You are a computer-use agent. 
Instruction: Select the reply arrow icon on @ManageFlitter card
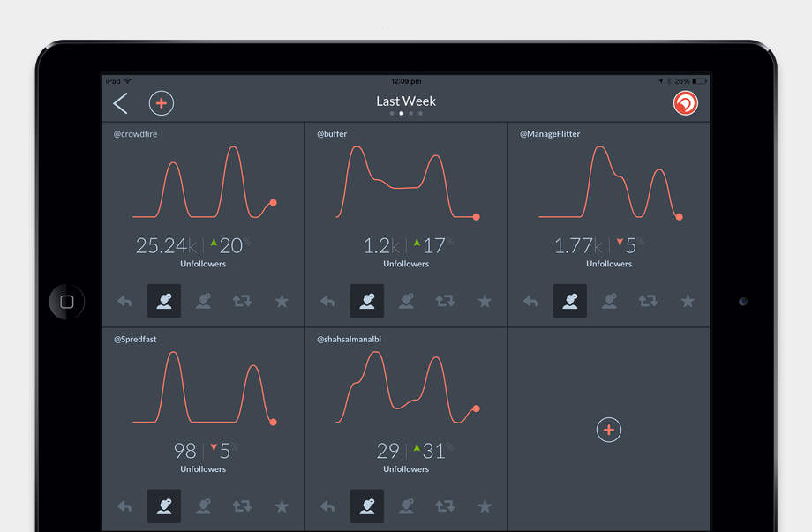(x=530, y=301)
